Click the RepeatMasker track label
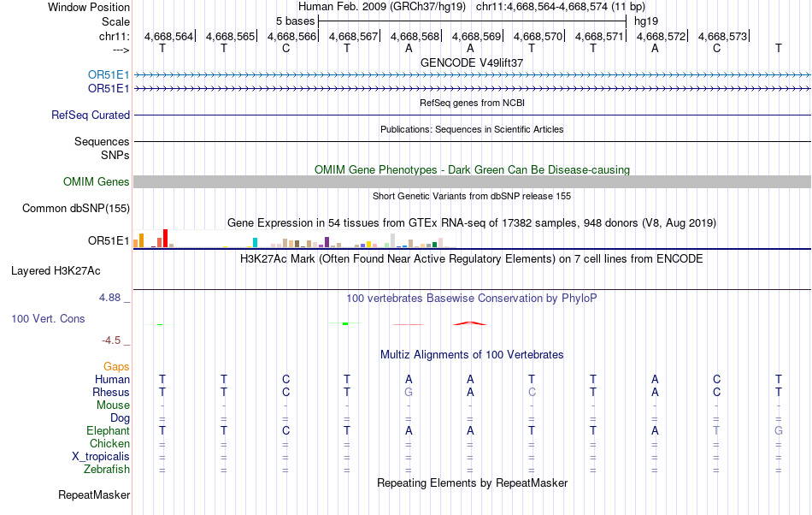 94,495
